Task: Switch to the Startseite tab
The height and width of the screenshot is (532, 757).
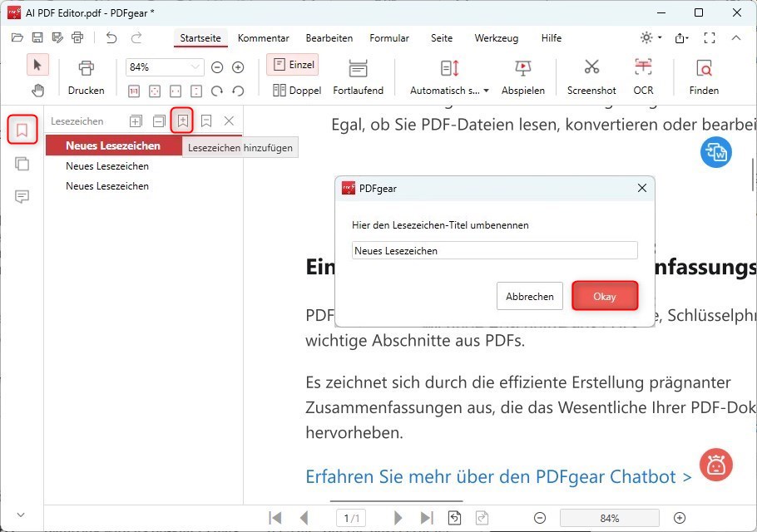Action: coord(200,38)
